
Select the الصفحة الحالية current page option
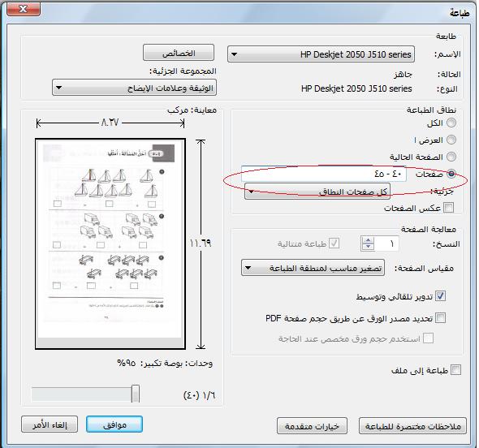coord(451,157)
